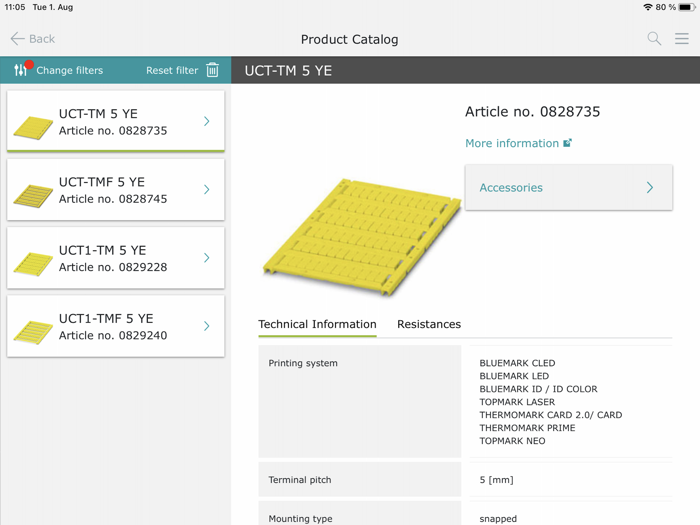Image resolution: width=700 pixels, height=525 pixels.
Task: Expand the UCT-TM 5 YE row chevron
Action: tap(207, 121)
